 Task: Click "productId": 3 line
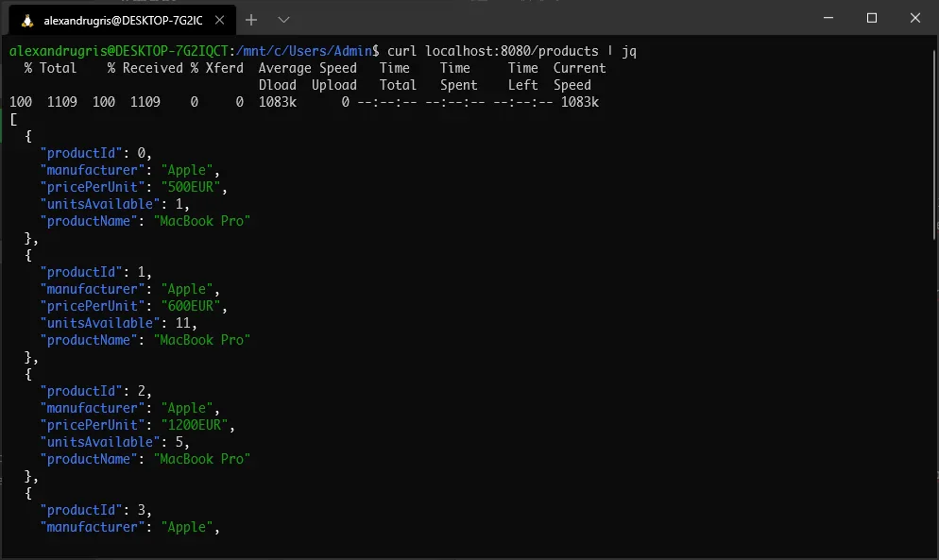pos(95,510)
